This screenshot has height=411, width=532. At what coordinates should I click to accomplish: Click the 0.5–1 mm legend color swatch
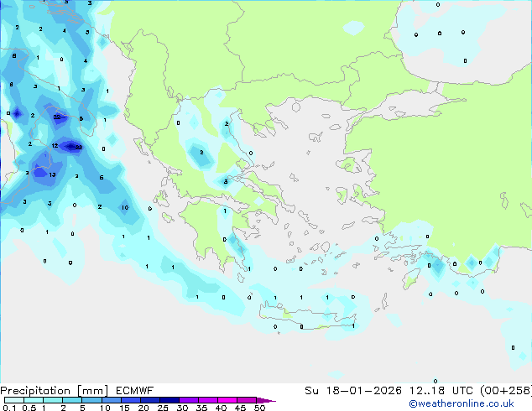pyautogui.click(x=34, y=400)
